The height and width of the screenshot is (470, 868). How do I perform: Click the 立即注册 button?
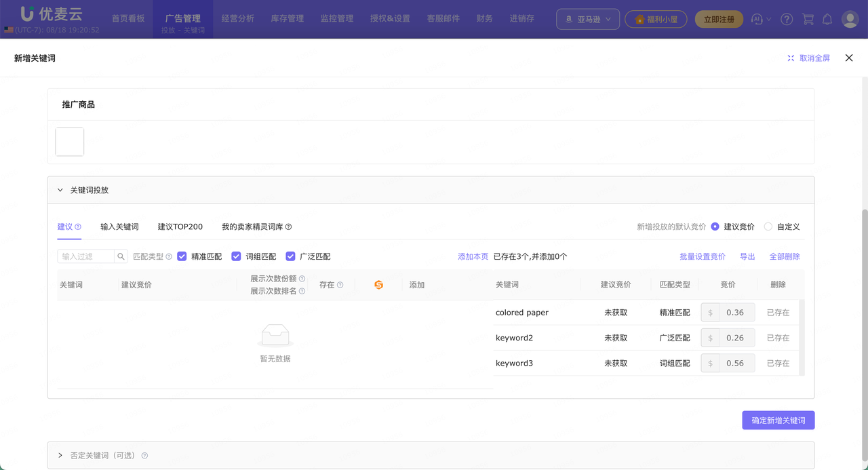point(719,19)
